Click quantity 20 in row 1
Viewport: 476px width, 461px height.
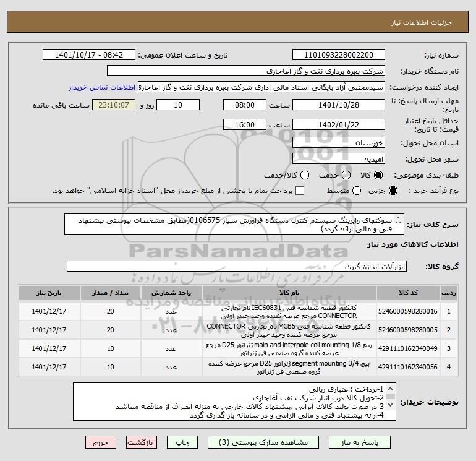click(x=111, y=311)
